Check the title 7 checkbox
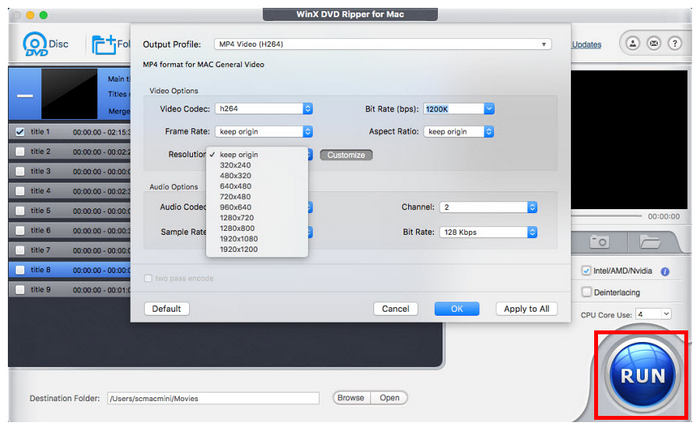The image size is (700, 430). click(x=20, y=250)
